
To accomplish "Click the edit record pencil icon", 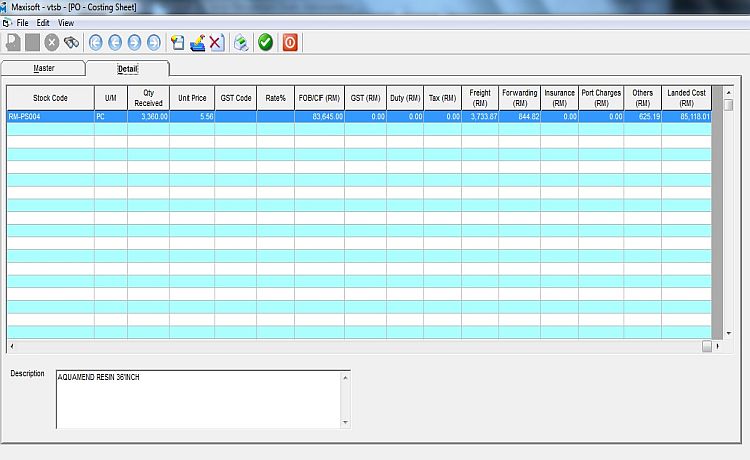I will 197,42.
